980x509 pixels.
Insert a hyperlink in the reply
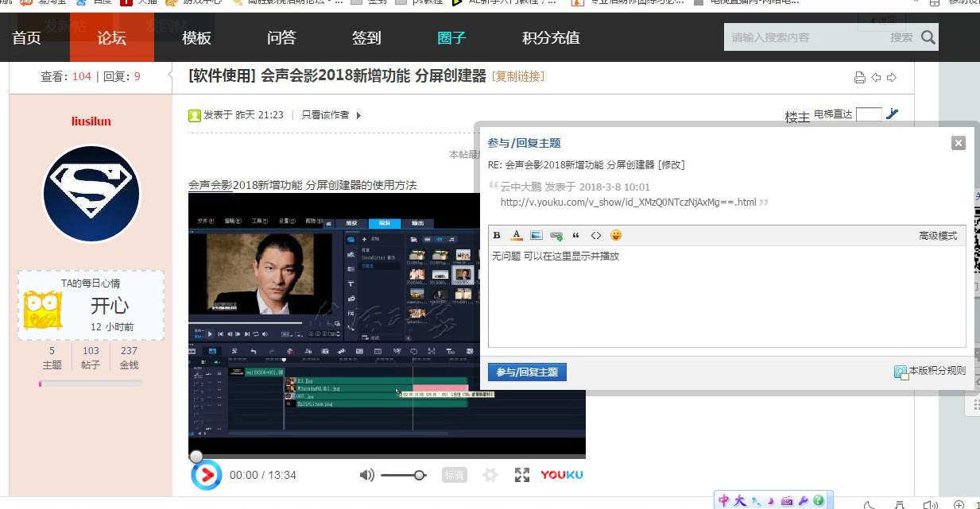[x=556, y=236]
